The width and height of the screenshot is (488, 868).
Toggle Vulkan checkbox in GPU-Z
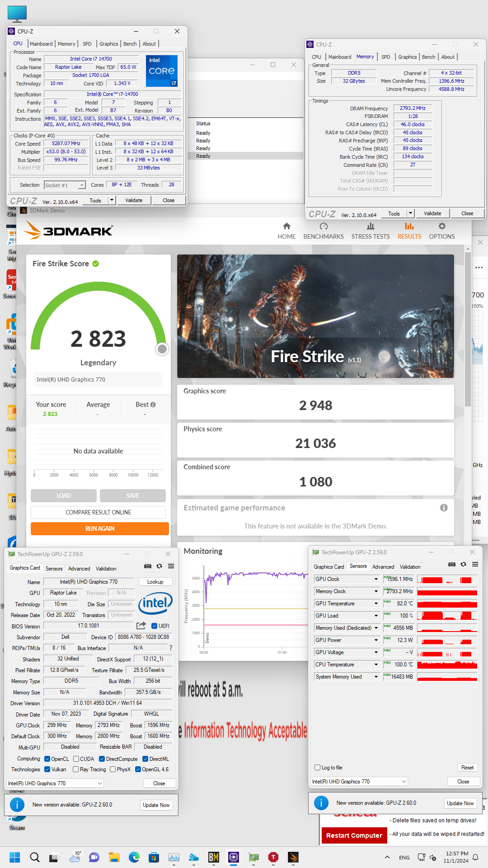pyautogui.click(x=47, y=769)
